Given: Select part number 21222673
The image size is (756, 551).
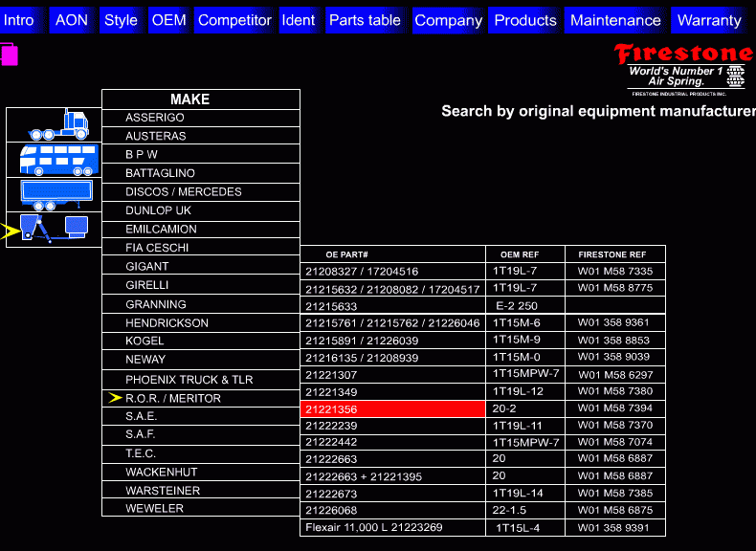Looking at the screenshot, I should click(x=392, y=494).
